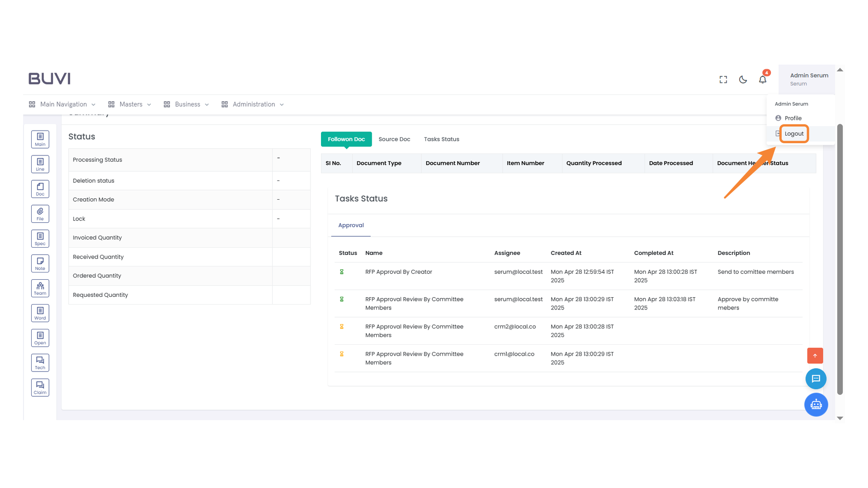Click the blue chat message button
The image size is (868, 488).
pos(816,379)
